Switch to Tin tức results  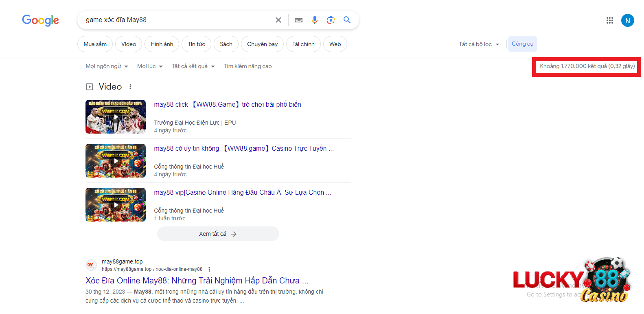(197, 44)
